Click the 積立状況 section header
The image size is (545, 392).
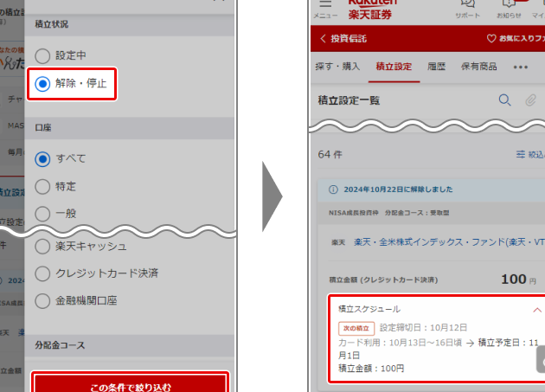(129, 25)
